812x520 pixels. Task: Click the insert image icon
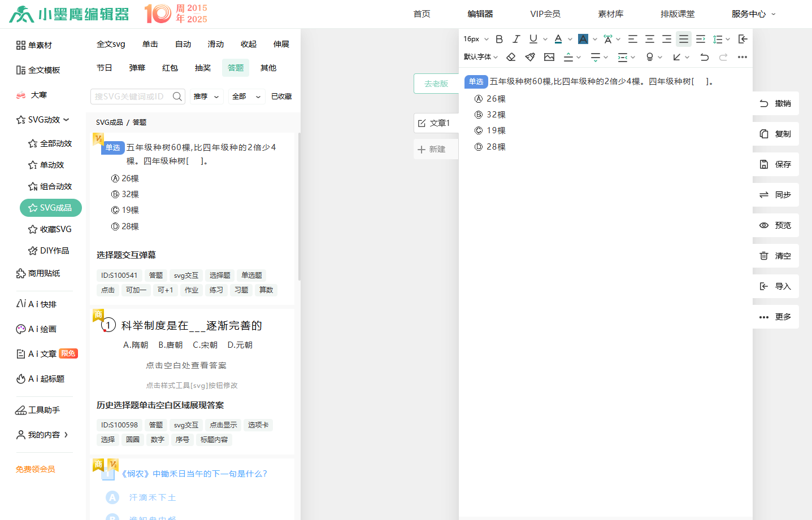549,56
